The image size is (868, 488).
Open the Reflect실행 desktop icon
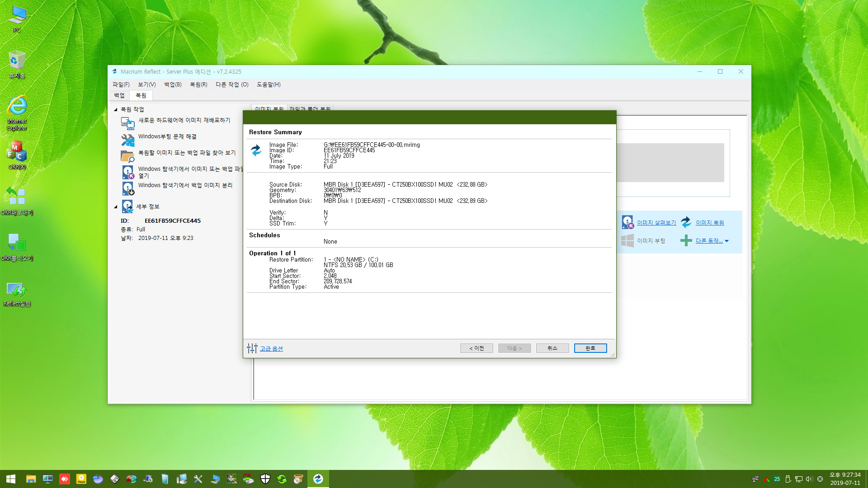pyautogui.click(x=17, y=294)
